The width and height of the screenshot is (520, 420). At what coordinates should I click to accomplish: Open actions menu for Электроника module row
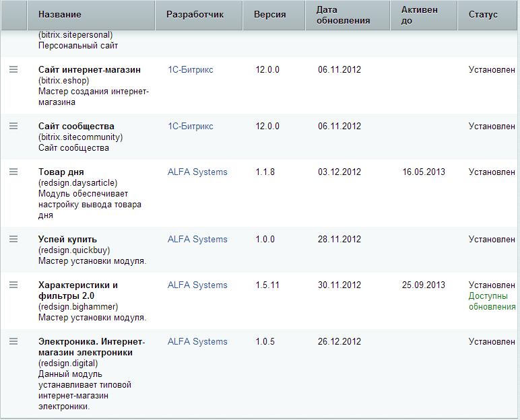[x=13, y=341]
